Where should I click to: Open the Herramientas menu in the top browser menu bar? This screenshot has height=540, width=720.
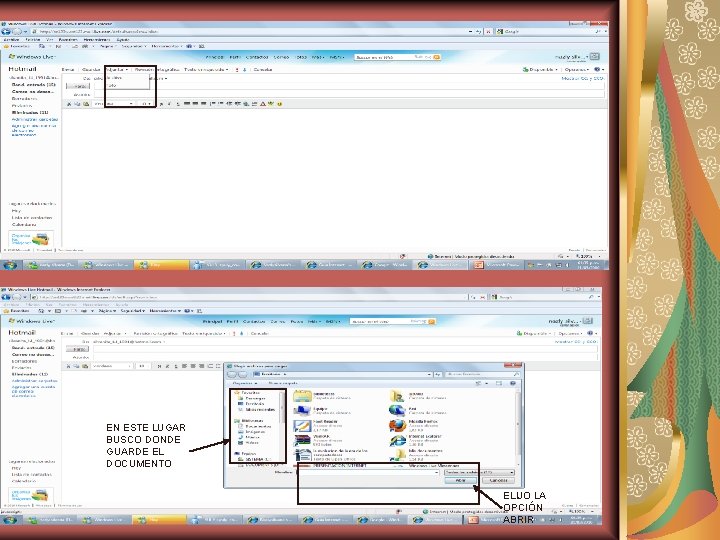(x=97, y=40)
